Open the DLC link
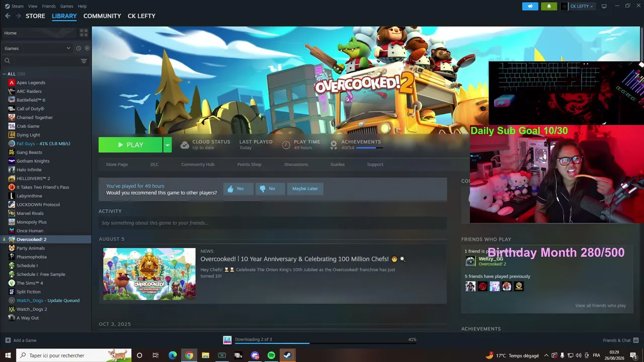Screen dimensions: 644x362 click(154, 164)
